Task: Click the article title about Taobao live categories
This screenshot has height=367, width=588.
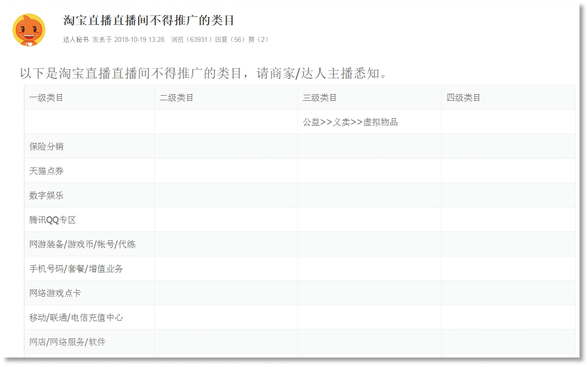Action: click(x=149, y=20)
